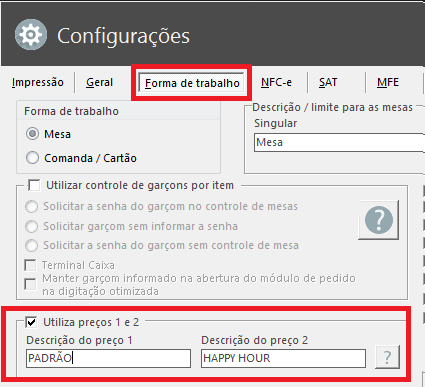
Task: Switch to the SAT tab
Action: pos(328,82)
